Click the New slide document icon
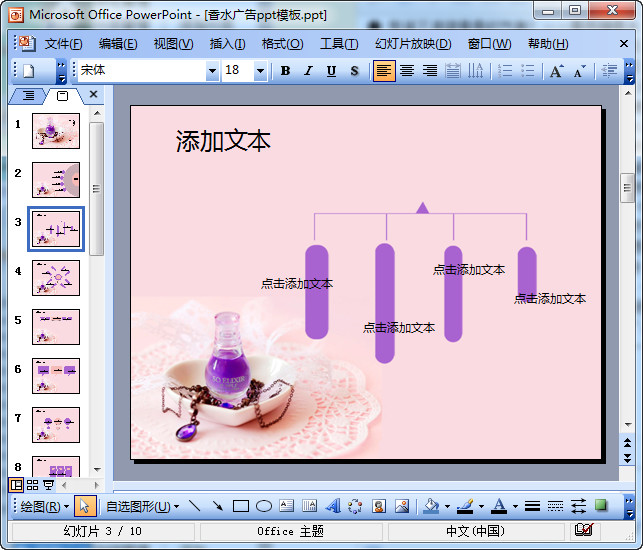The height and width of the screenshot is (550, 643). pyautogui.click(x=29, y=71)
